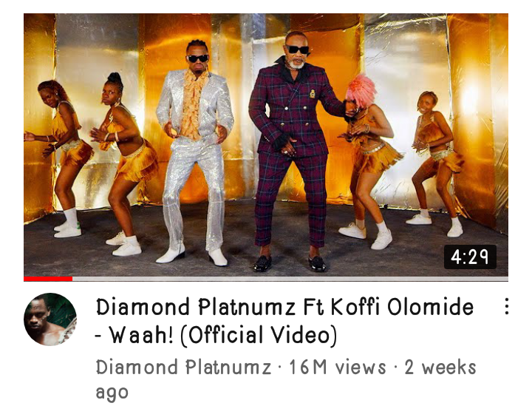
Task: Click the rightmost dancer in the thumbnail
Action: pos(436,163)
